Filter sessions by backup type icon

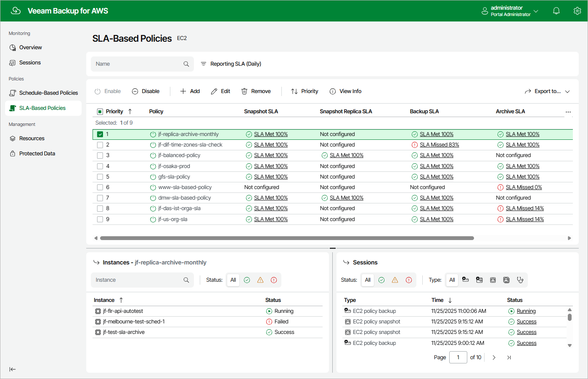(465, 280)
